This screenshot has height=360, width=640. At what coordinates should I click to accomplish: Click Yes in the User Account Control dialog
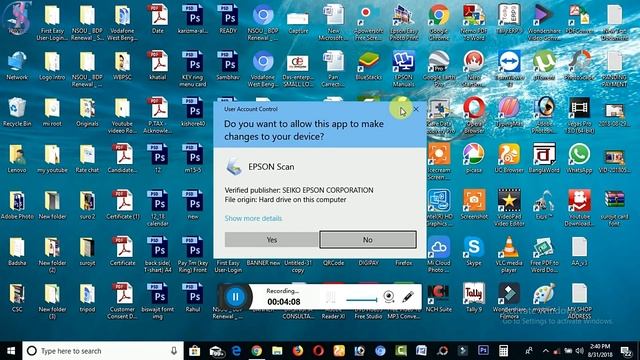point(271,240)
